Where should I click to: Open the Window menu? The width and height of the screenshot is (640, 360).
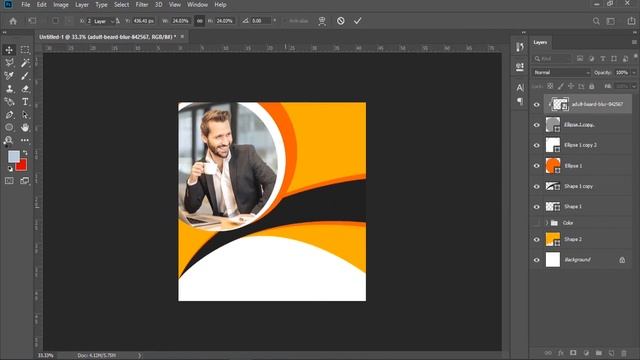tap(197, 5)
